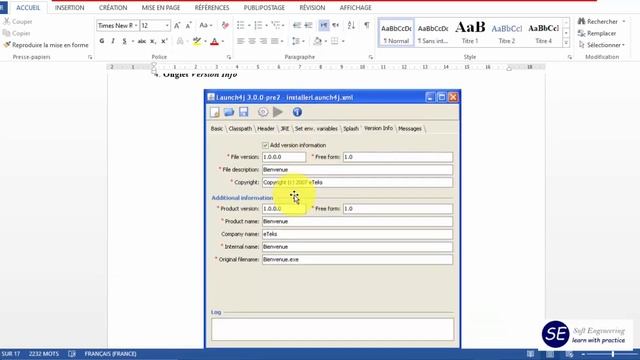Click Reproduire la mise en forme
This screenshot has width=640, height=360.
tap(46, 45)
